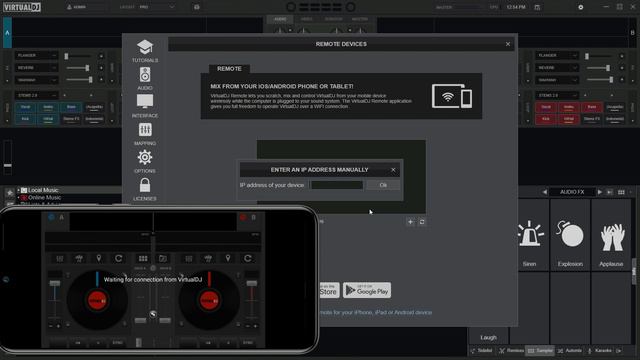Click the App Store download button
640x360 pixels.
[329, 290]
